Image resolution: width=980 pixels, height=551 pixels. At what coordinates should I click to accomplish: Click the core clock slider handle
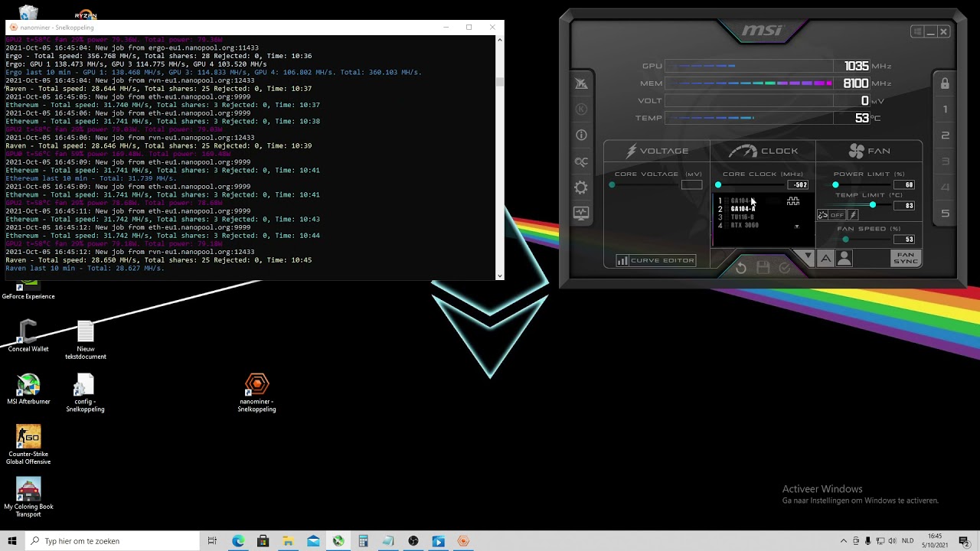point(718,185)
